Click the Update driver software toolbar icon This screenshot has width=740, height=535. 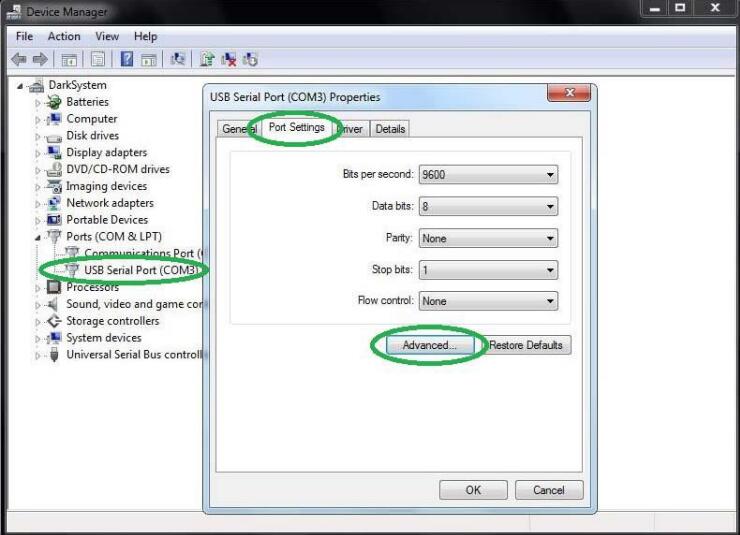pos(207,59)
